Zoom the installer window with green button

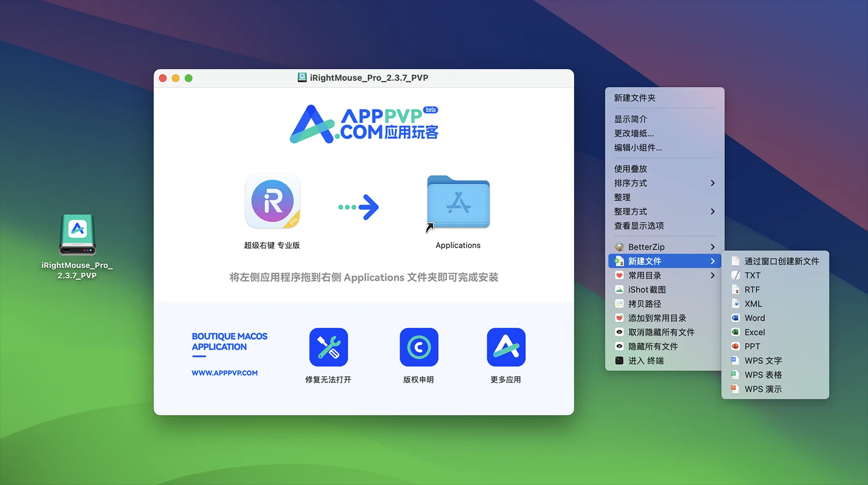[x=188, y=78]
